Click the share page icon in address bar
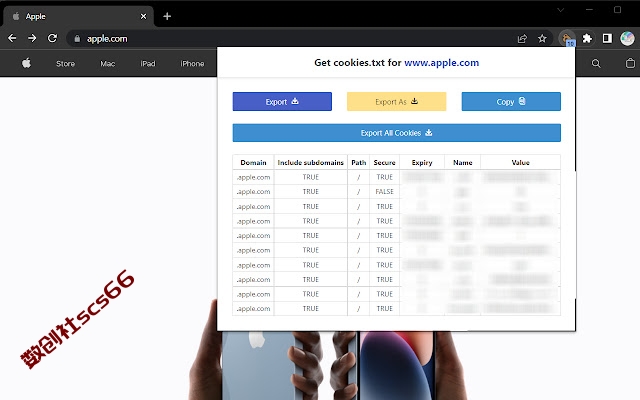640x400 pixels. pyautogui.click(x=522, y=39)
